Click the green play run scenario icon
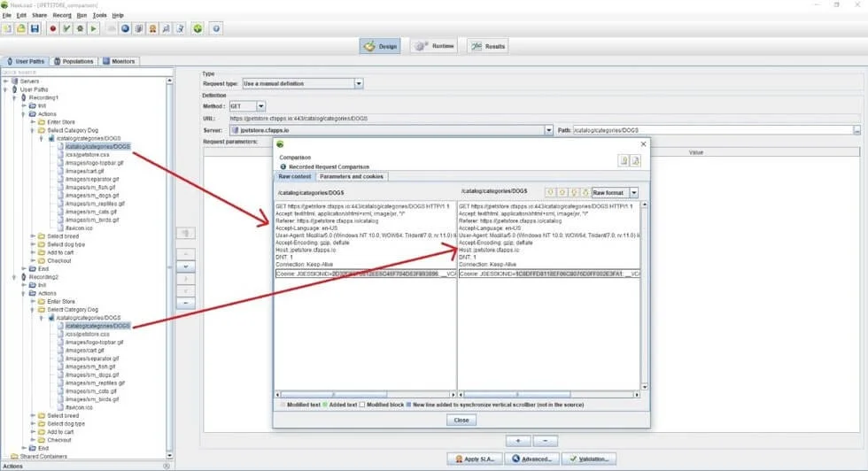The height and width of the screenshot is (471, 868). [94, 29]
